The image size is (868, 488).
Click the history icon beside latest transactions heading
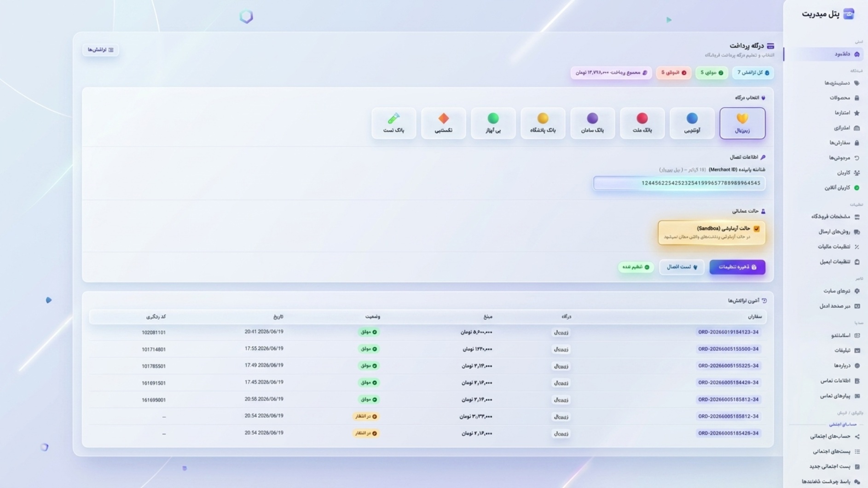[x=764, y=301]
